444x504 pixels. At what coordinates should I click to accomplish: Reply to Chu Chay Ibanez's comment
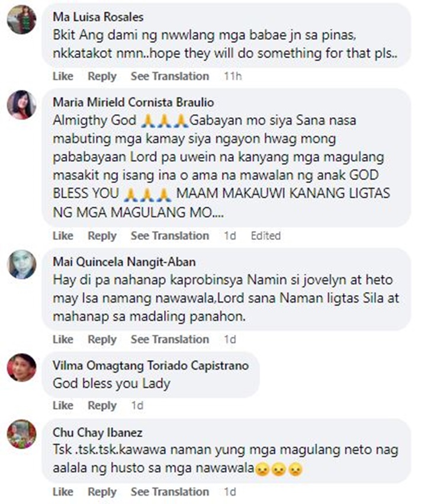pyautogui.click(x=102, y=492)
